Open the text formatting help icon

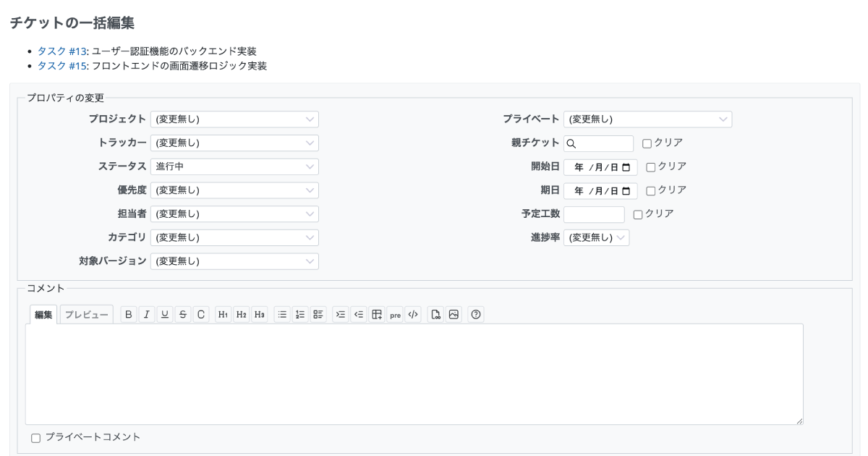coord(476,315)
